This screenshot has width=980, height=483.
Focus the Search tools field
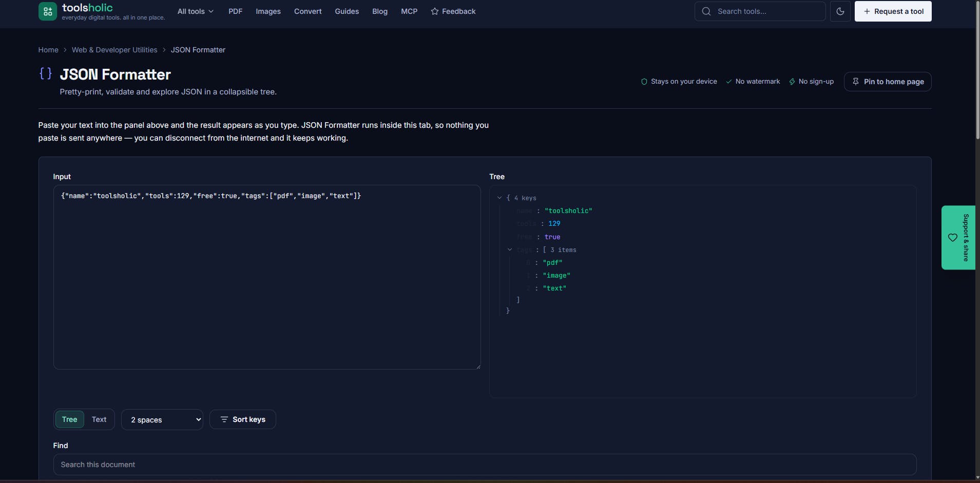[x=760, y=11]
